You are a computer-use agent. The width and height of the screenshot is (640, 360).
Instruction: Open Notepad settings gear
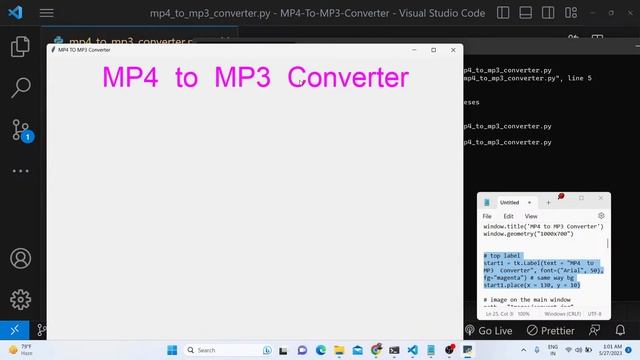(x=601, y=216)
